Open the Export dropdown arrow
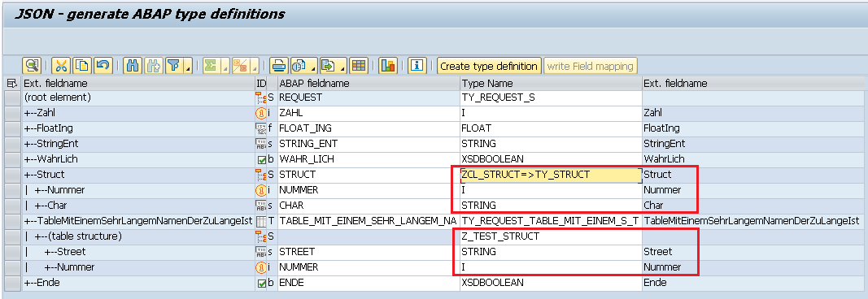Image resolution: width=868 pixels, height=299 pixels. click(x=342, y=67)
